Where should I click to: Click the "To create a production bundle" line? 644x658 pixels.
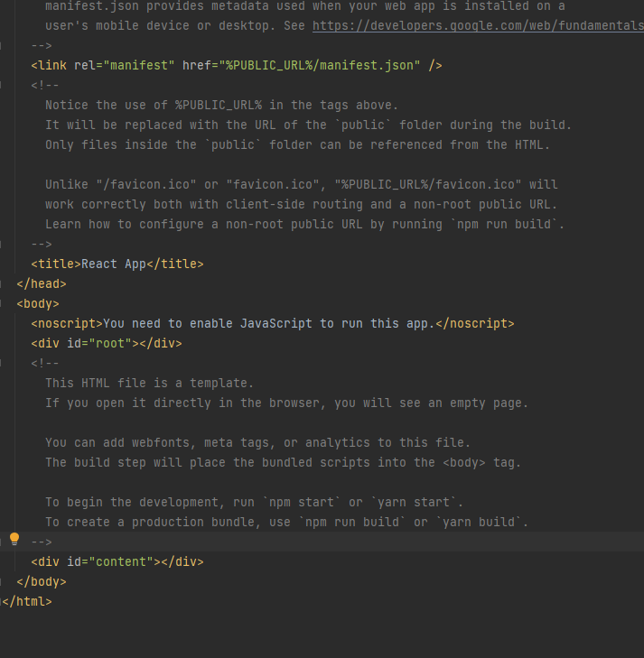[286, 523]
